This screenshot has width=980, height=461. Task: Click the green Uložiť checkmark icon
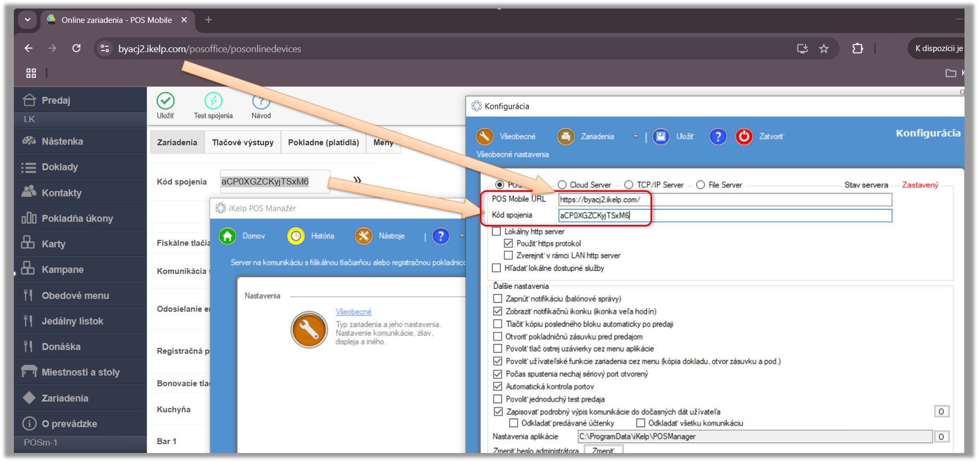pos(165,101)
